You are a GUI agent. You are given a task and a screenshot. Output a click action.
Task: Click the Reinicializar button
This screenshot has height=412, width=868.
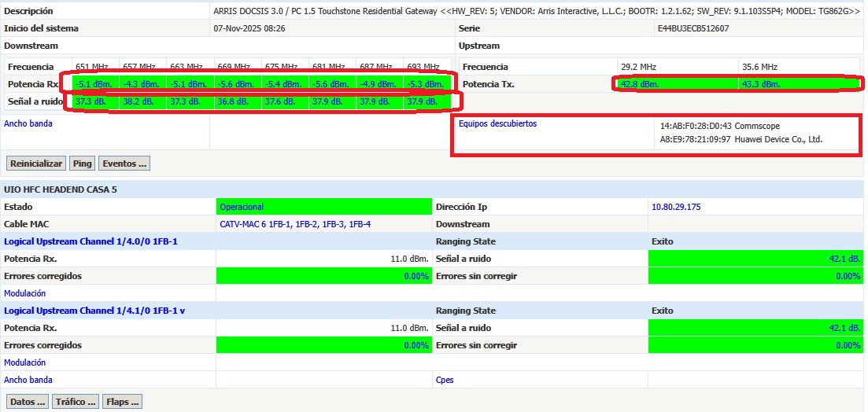(36, 164)
